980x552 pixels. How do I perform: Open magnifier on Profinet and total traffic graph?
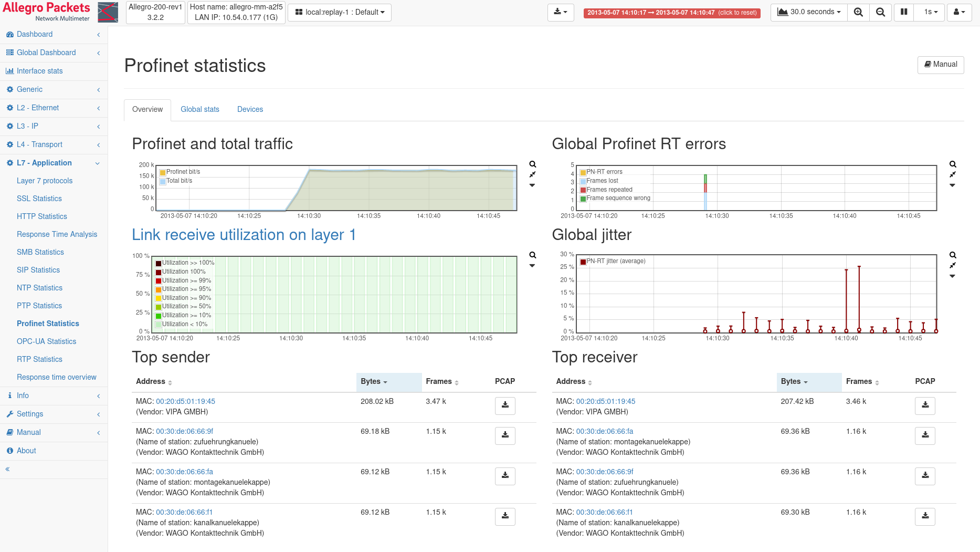click(x=532, y=164)
